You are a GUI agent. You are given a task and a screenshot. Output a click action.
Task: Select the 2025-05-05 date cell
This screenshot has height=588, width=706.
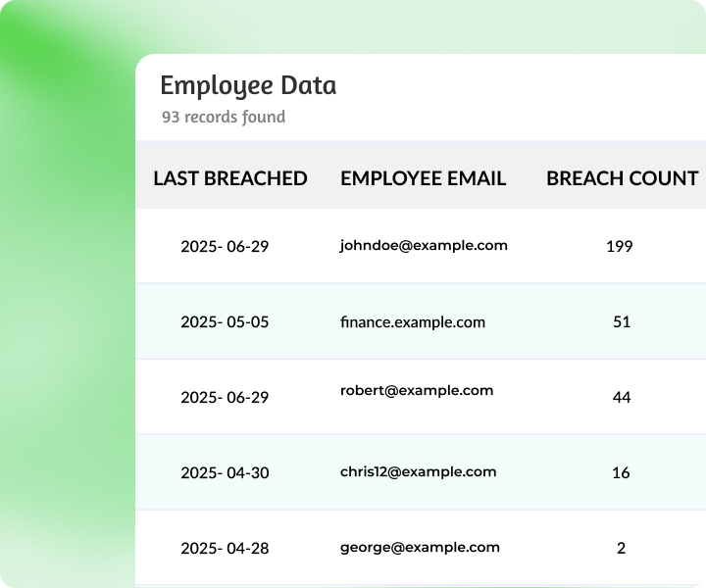pos(225,321)
